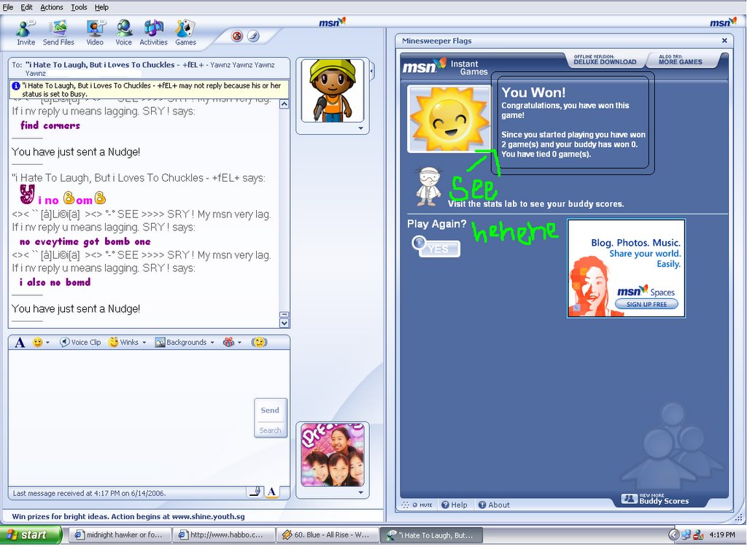Image resolution: width=747 pixels, height=560 pixels.
Task: Expand the emoticon dropdown arrow
Action: tap(47, 343)
